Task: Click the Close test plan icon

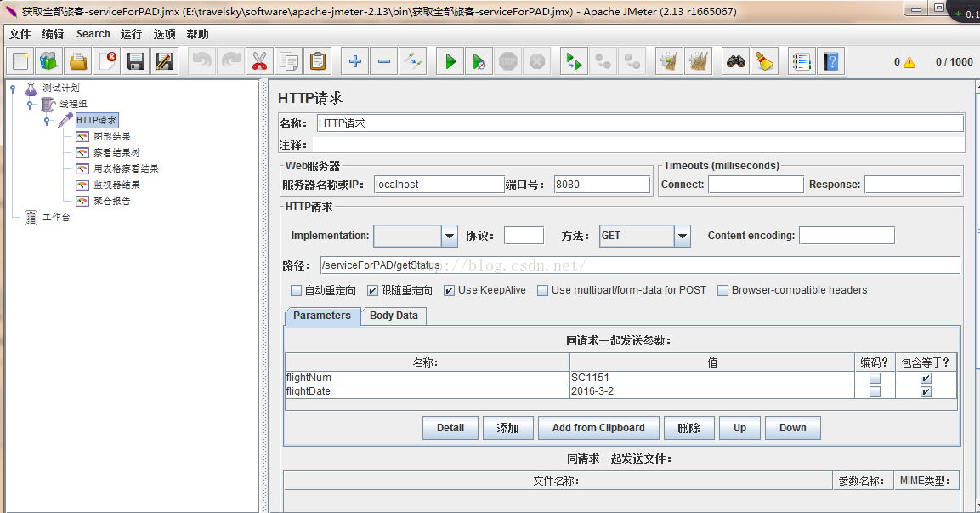Action: (x=107, y=61)
